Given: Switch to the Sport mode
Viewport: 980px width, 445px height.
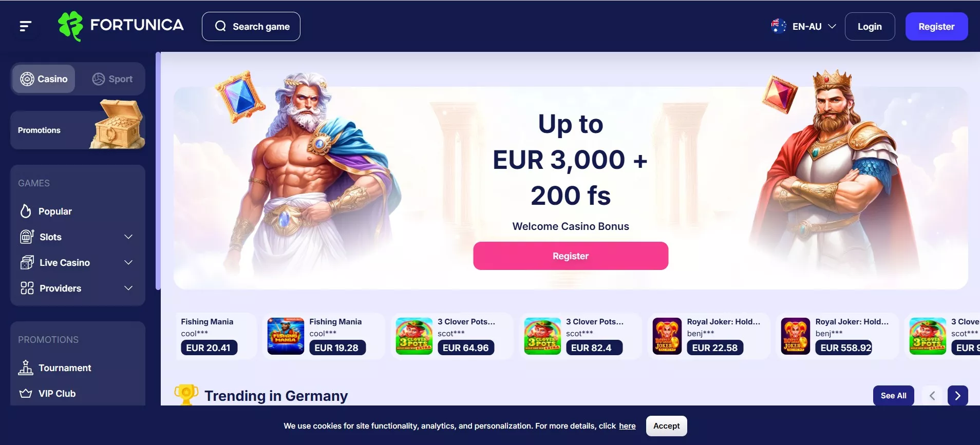Looking at the screenshot, I should tap(112, 79).
